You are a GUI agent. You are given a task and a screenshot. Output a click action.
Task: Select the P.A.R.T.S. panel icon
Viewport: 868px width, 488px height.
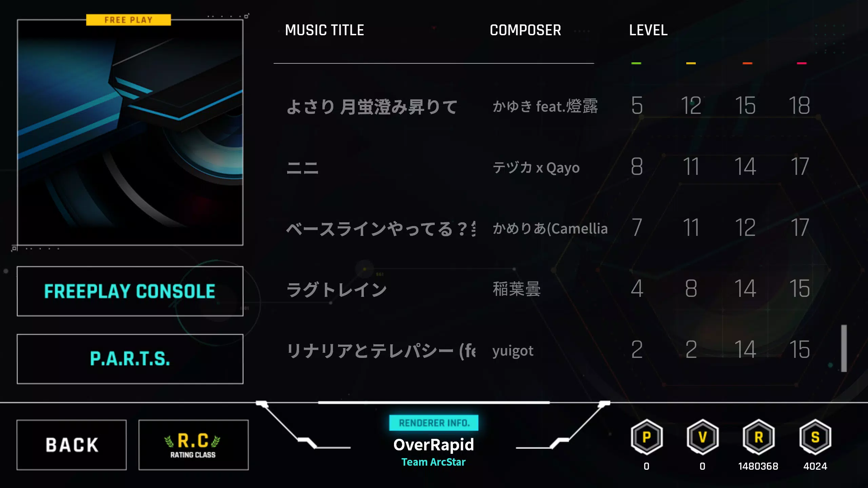click(130, 358)
